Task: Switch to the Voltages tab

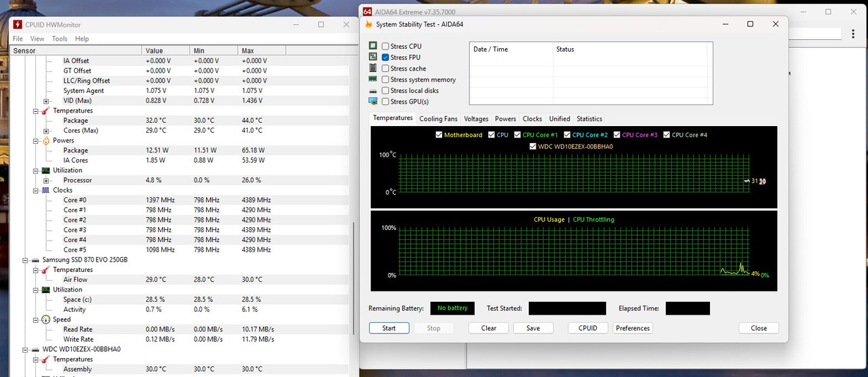Action: (476, 119)
